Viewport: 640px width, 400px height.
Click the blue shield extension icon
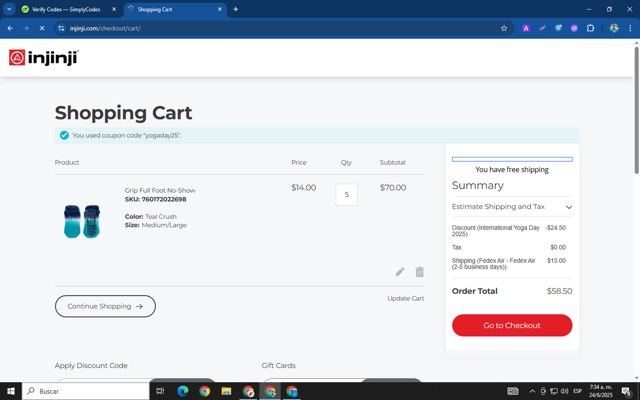pyautogui.click(x=558, y=28)
